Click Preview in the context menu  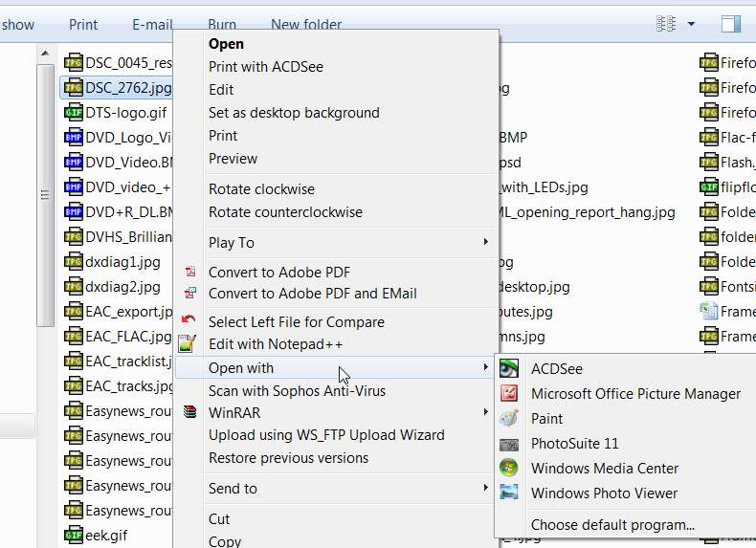(233, 159)
